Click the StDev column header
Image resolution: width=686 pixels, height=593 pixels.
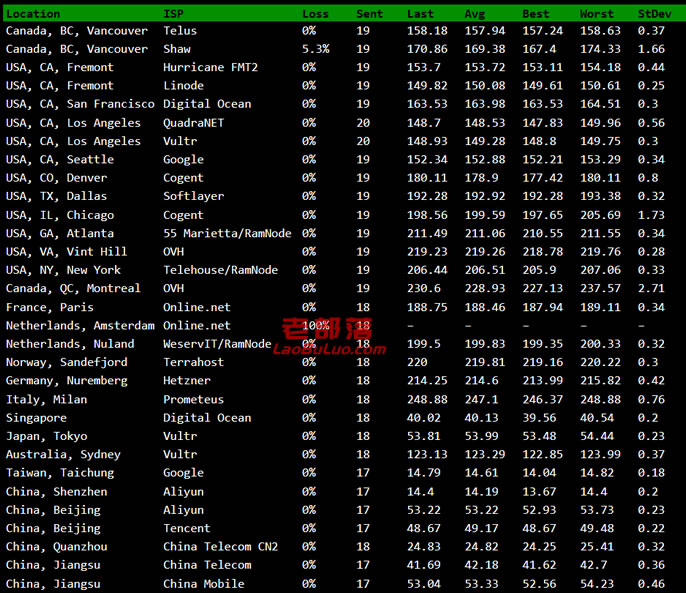pyautogui.click(x=654, y=14)
